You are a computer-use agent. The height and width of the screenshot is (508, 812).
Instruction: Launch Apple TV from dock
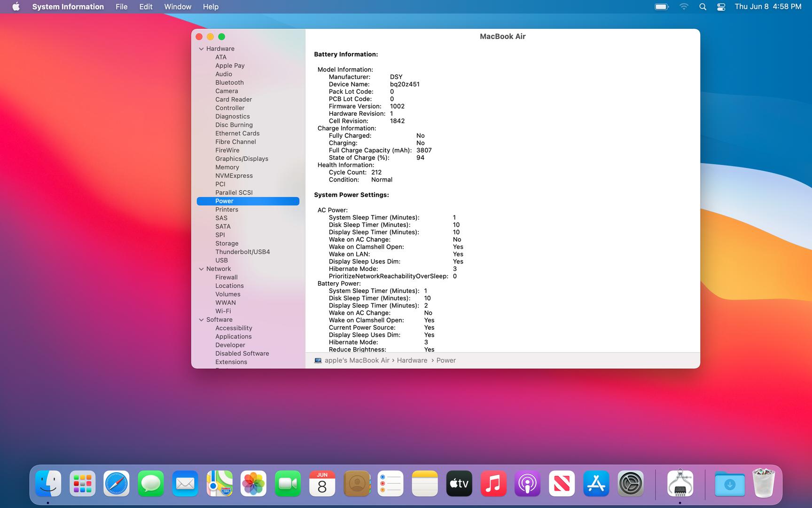click(459, 484)
